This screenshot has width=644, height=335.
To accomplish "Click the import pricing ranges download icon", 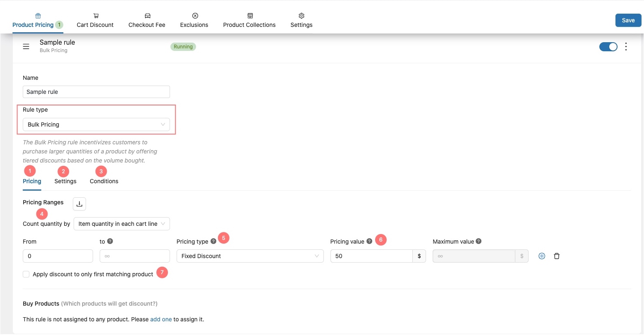I will (x=79, y=204).
